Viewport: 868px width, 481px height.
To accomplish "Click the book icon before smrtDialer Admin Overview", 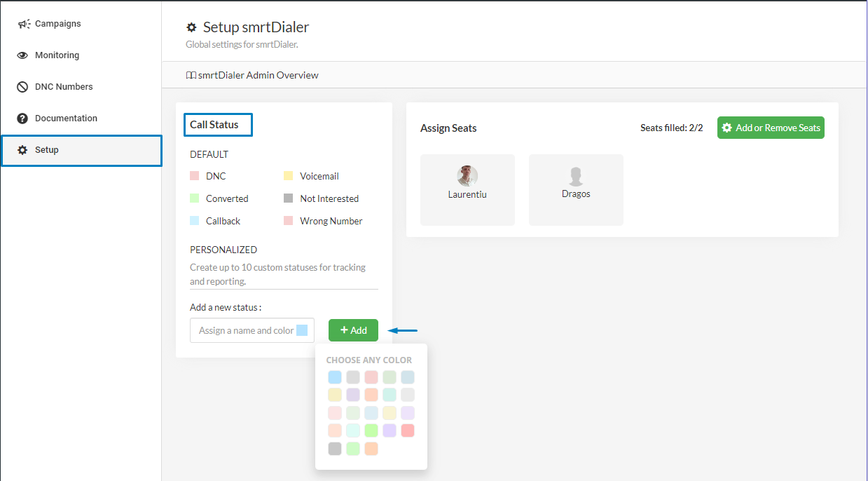I will pyautogui.click(x=191, y=75).
